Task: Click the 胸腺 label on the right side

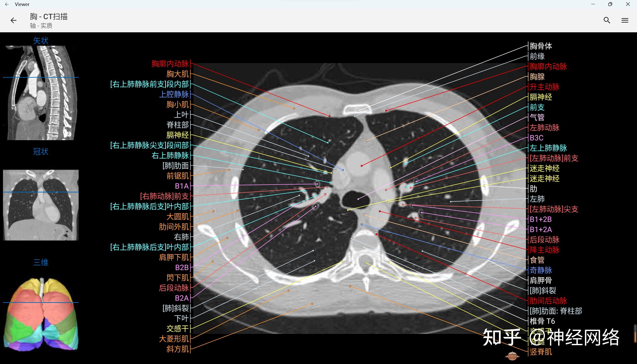Action: 537,77
